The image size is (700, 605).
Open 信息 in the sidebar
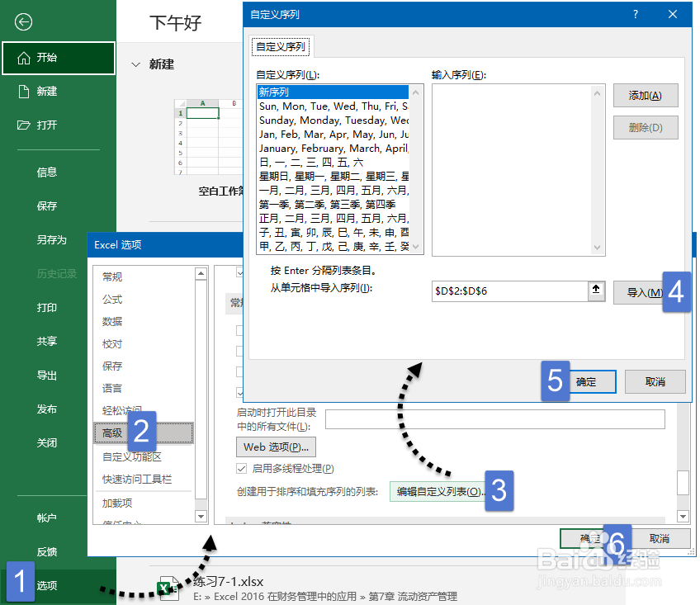[46, 173]
